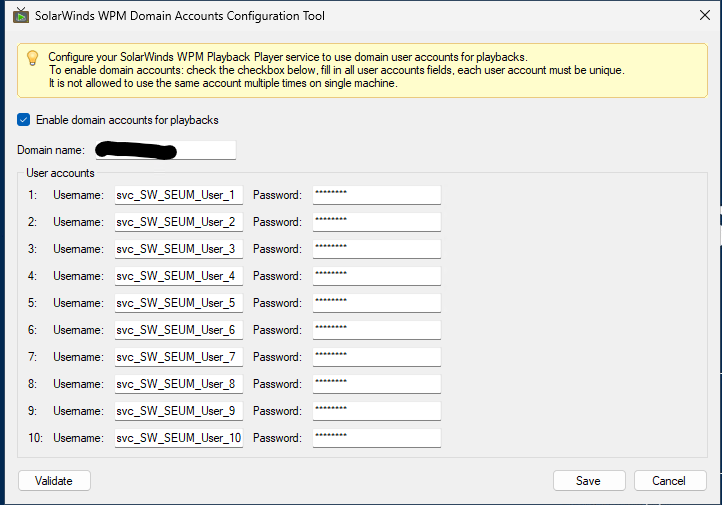Image resolution: width=722 pixels, height=505 pixels.
Task: Click the svc_SW_SEUM_User_4 username field
Action: tap(178, 276)
